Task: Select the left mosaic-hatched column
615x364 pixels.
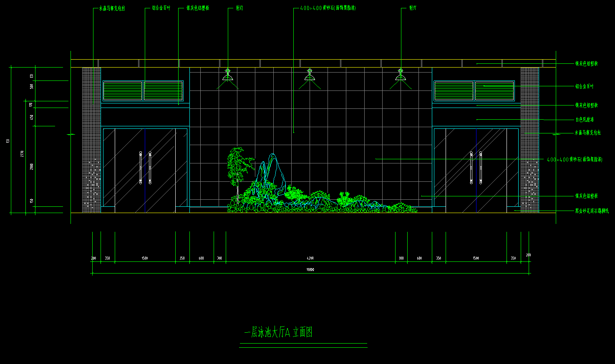Action: pos(91,140)
